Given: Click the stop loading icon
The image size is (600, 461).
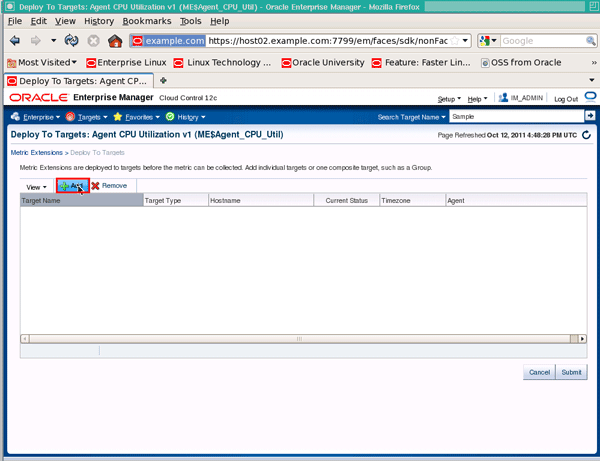Looking at the screenshot, I should click(93, 41).
